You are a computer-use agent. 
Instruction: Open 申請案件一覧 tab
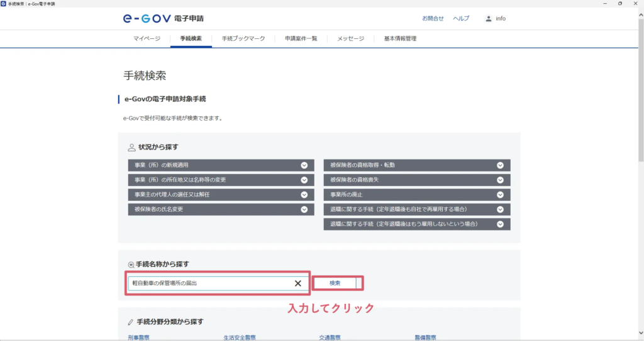pos(301,39)
